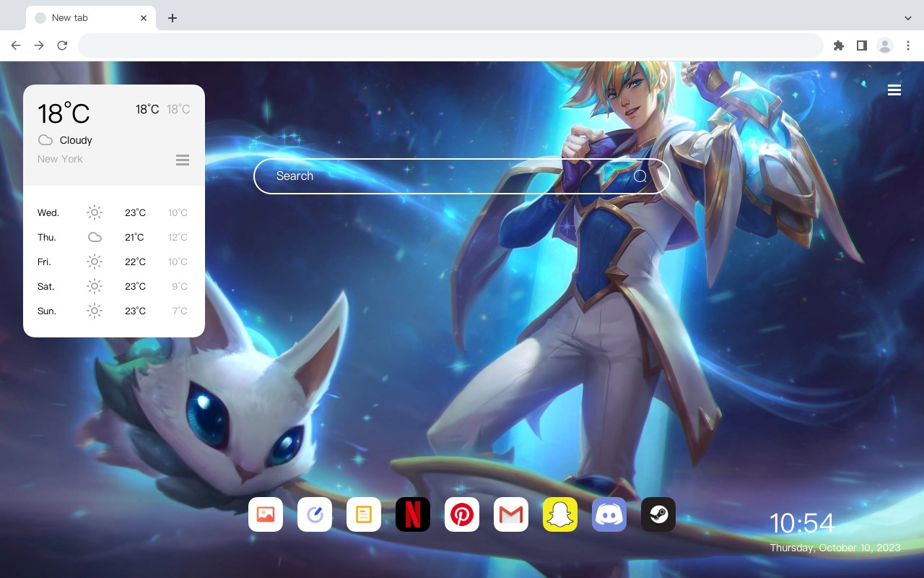Toggle the Chrome side panel
The width and height of the screenshot is (924, 578).
861,46
